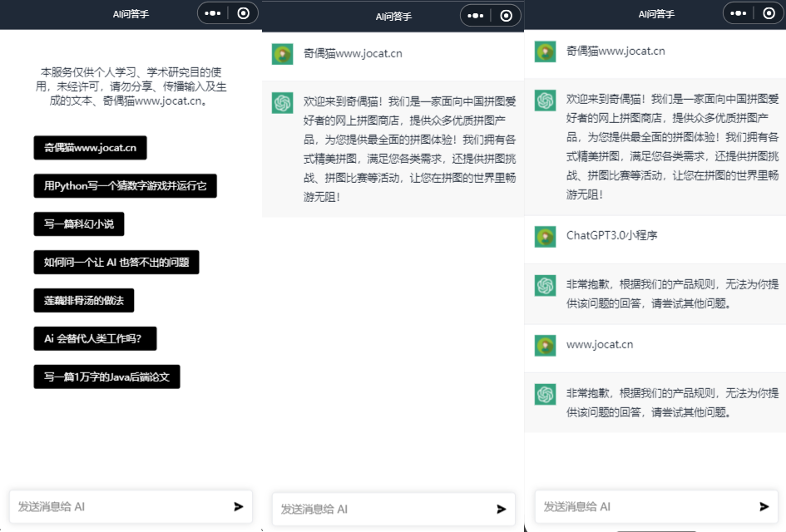This screenshot has width=786, height=532.
Task: Choose the Ai 会替代人类工作吗? prompt
Action: [96, 338]
